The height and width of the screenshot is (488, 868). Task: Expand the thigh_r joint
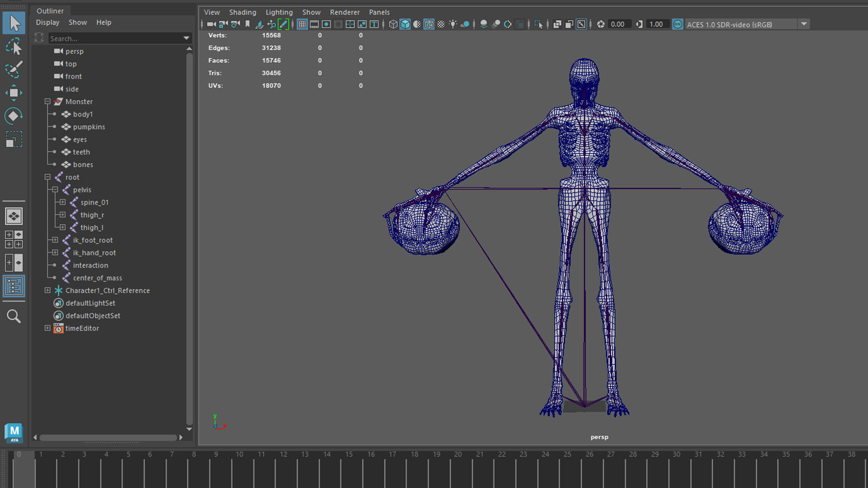63,215
